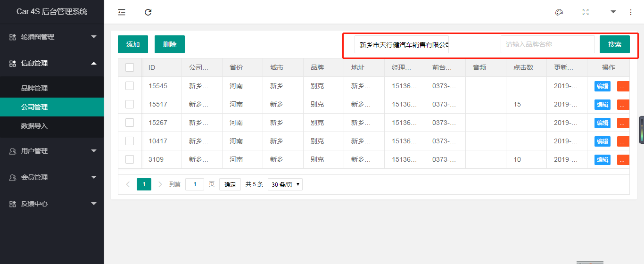Focus the company name search field
Screen dimensions: 644x264
tap(402, 44)
